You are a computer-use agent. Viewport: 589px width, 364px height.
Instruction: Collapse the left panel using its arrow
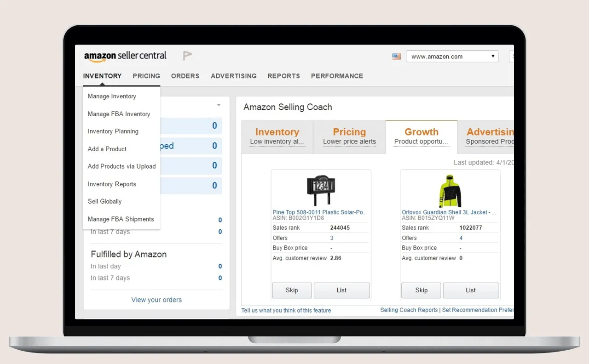[x=219, y=105]
